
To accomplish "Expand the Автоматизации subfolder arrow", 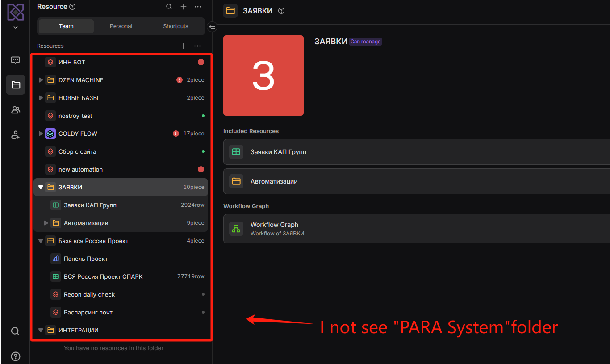I will 46,223.
